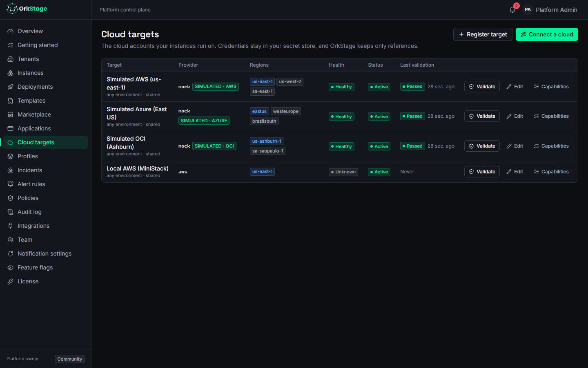
Task: Click the Register target button
Action: click(483, 34)
